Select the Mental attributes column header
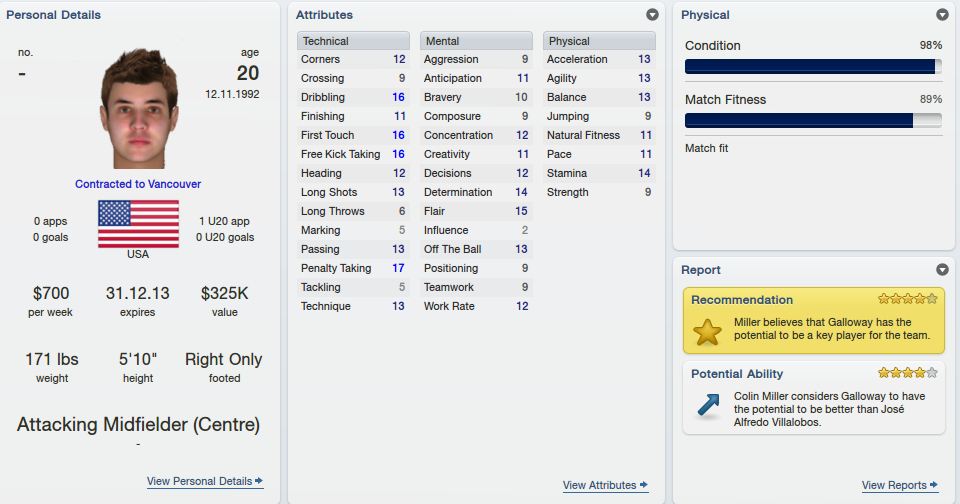The image size is (960, 504). click(476, 40)
